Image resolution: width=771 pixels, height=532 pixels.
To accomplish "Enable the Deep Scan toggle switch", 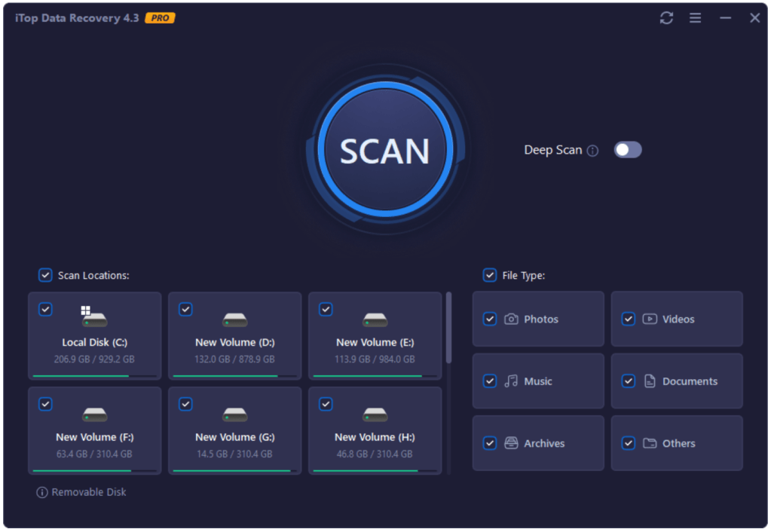I will (627, 150).
